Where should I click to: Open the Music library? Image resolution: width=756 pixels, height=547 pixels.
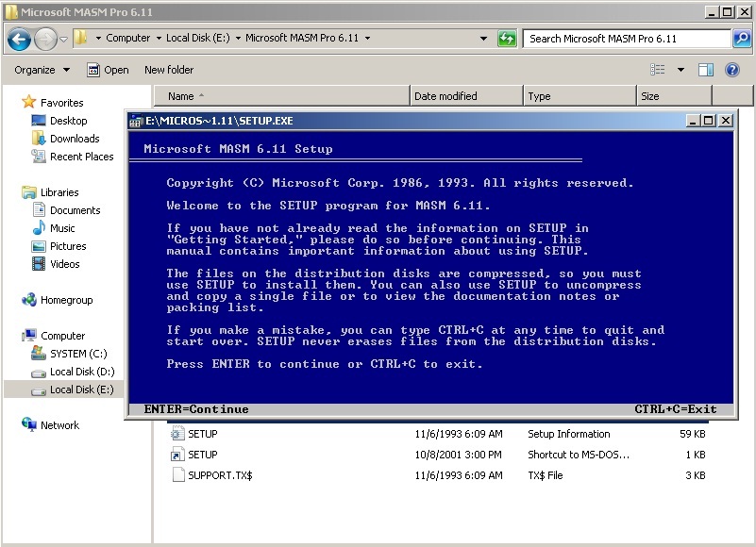(x=62, y=228)
